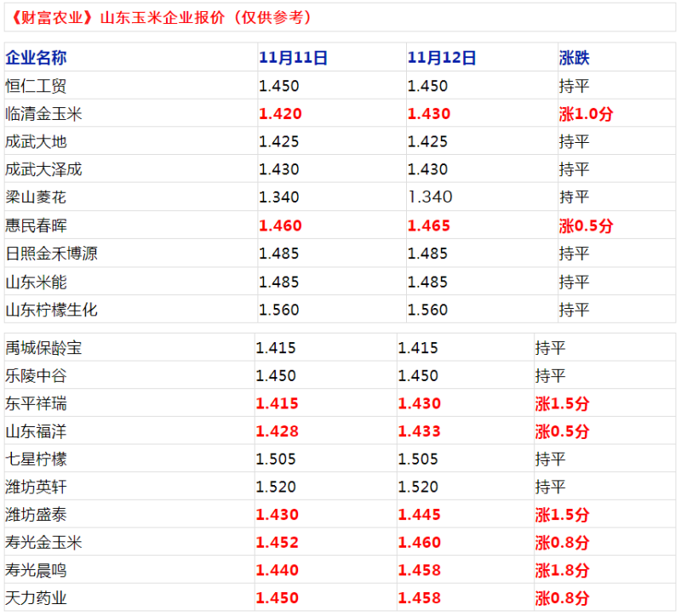This screenshot has width=681, height=616.
Task: Select company name 东平祥瑞
Action: click(36, 403)
